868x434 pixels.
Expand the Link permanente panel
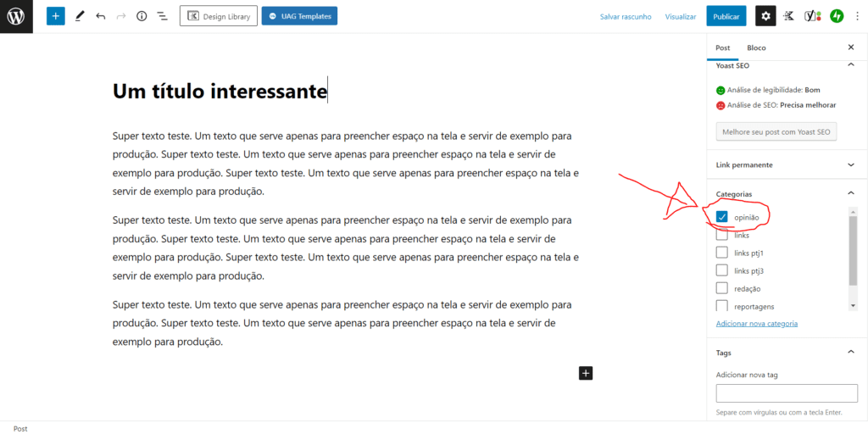click(x=851, y=164)
